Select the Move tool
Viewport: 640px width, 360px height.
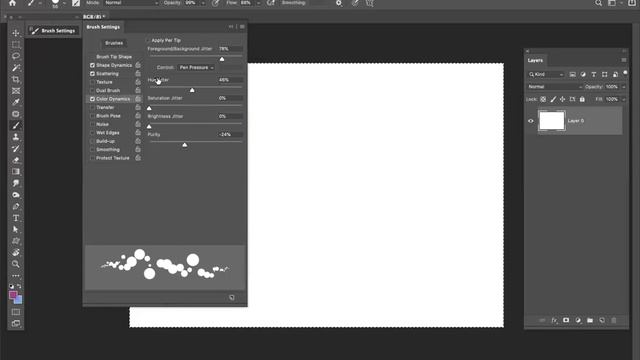pyautogui.click(x=16, y=33)
